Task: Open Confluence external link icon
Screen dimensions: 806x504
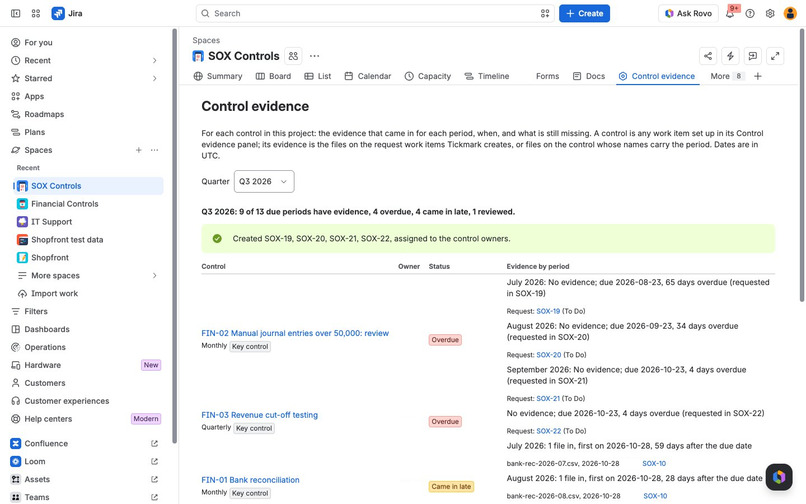Action: (x=154, y=443)
